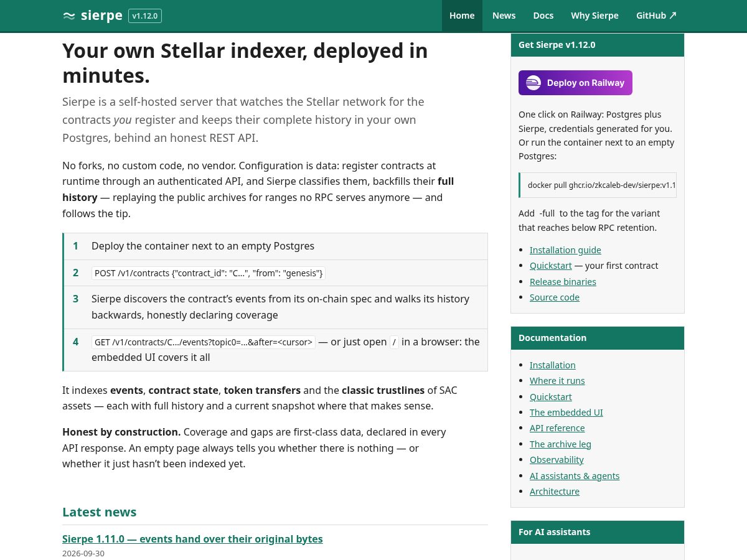Click the / path code in step 4
Viewport: 747px width, 560px height.
[x=394, y=342]
